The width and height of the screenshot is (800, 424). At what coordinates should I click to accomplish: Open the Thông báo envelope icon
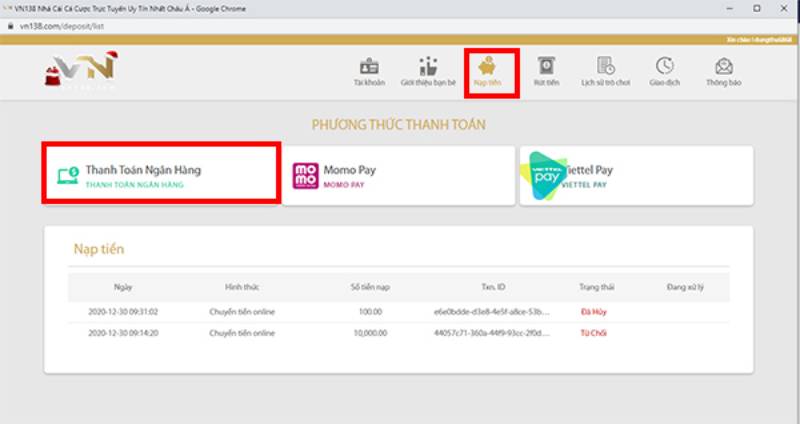724,66
